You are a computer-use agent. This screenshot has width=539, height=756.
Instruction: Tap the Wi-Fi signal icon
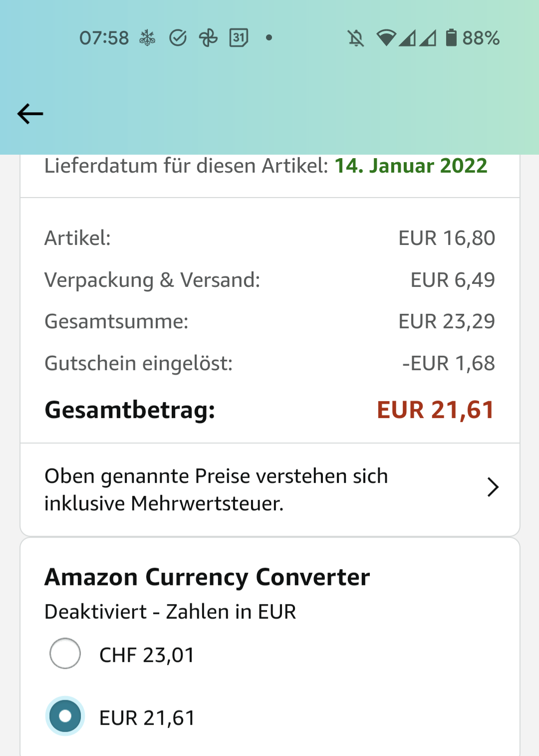386,38
